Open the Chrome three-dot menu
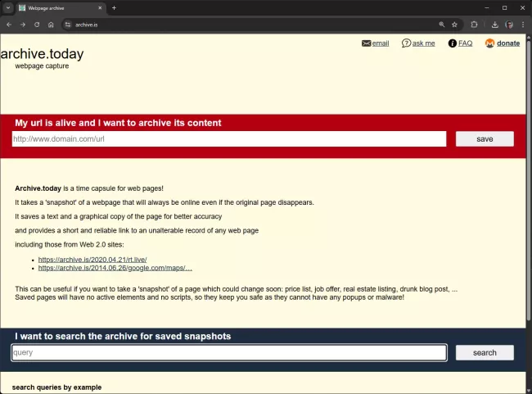The image size is (532, 394). coord(523,25)
